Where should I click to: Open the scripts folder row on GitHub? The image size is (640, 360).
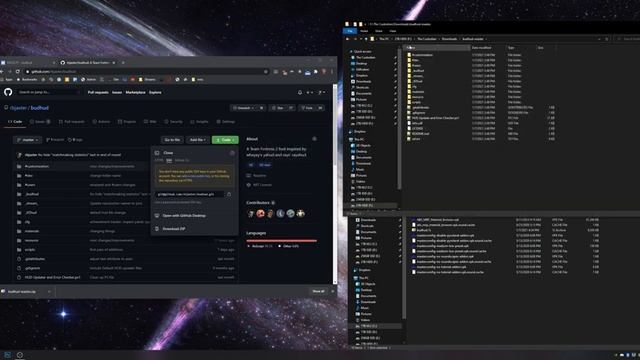point(127,249)
